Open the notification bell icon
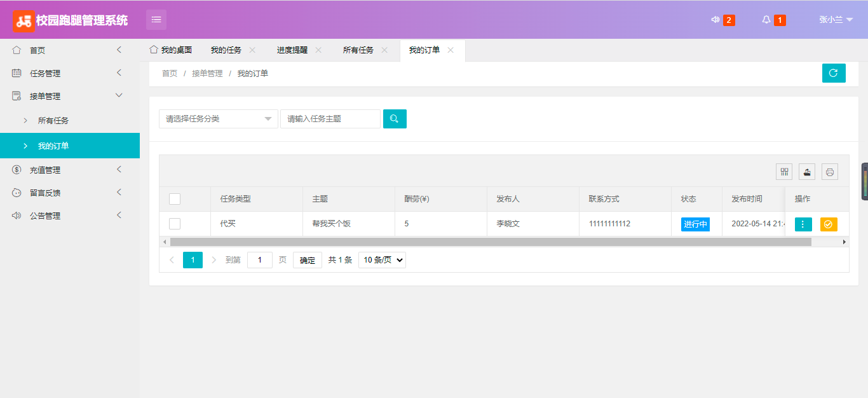This screenshot has width=868, height=398. [x=766, y=20]
